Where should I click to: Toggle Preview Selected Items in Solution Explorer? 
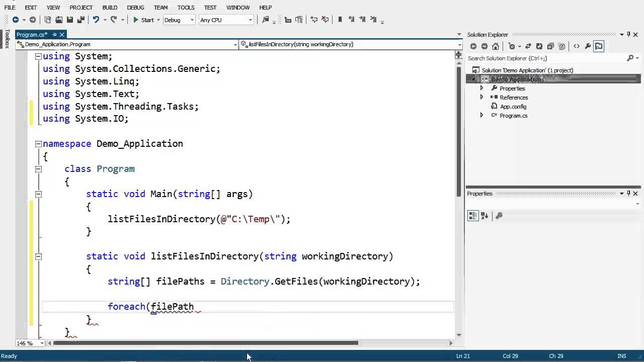[x=599, y=46]
